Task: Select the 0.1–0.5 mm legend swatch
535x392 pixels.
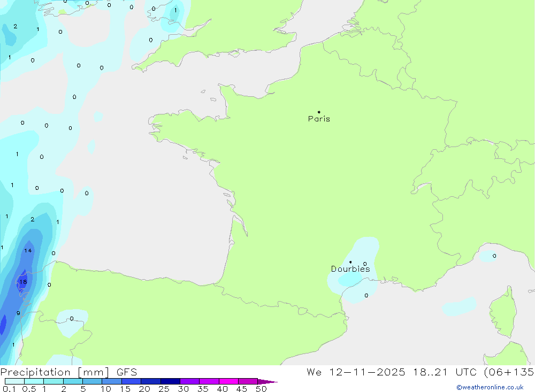Action: (x=14, y=381)
